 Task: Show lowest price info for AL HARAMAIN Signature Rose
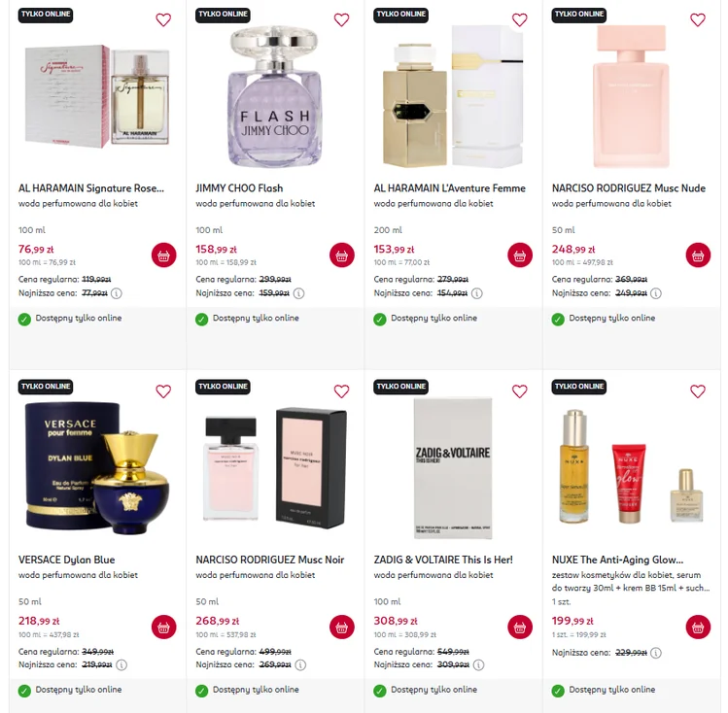[x=117, y=293]
